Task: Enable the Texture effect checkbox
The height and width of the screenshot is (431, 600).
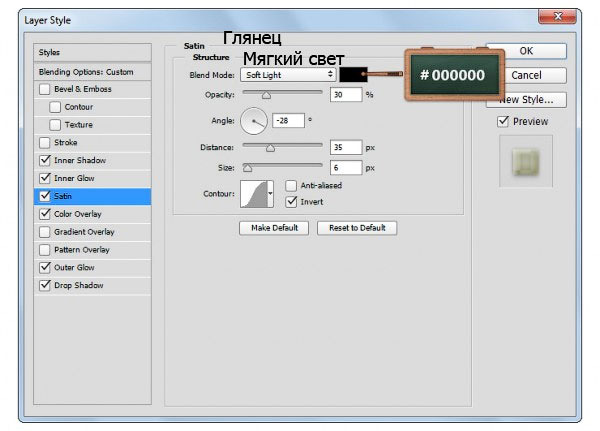Action: 55,125
